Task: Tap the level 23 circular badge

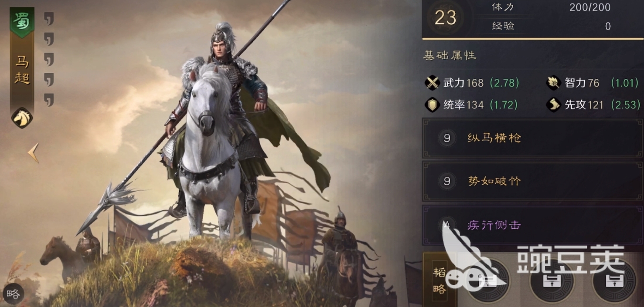Action: [x=445, y=18]
